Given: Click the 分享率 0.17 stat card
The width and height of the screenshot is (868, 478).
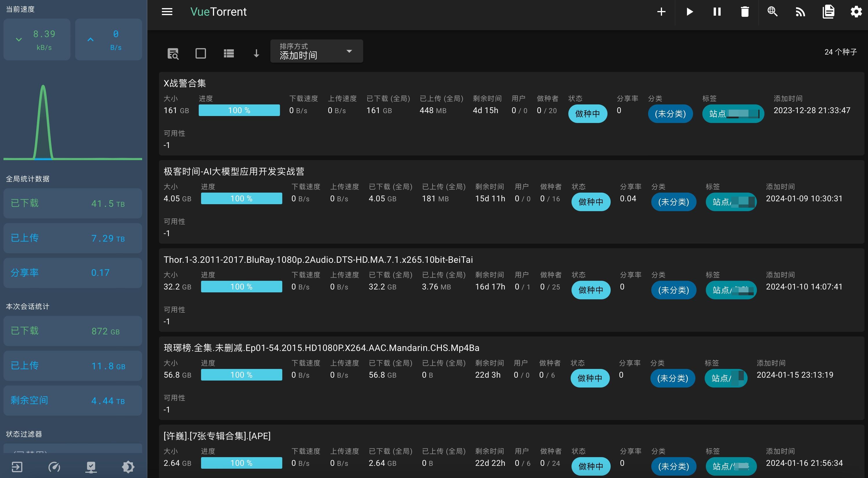Looking at the screenshot, I should click(x=73, y=273).
